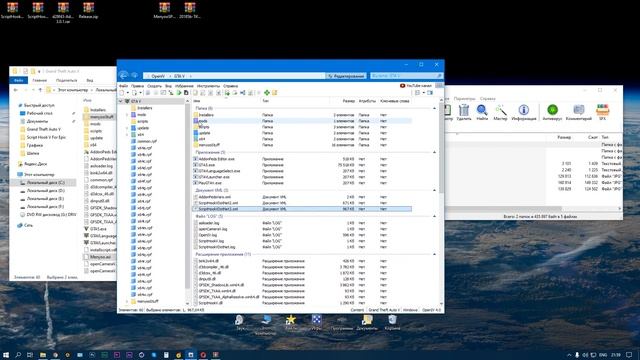
Task: Open the OpenIV view layout dropdown arrow
Action: coord(423,93)
